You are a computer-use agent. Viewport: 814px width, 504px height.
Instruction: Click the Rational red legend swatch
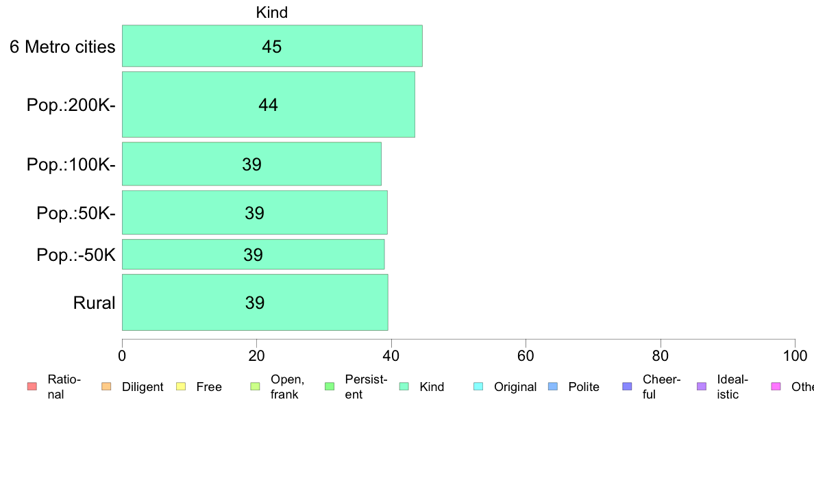pyautogui.click(x=32, y=386)
